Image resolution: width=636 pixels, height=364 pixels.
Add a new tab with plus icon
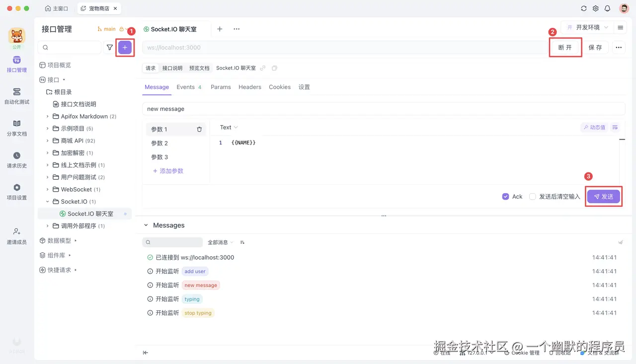point(220,29)
